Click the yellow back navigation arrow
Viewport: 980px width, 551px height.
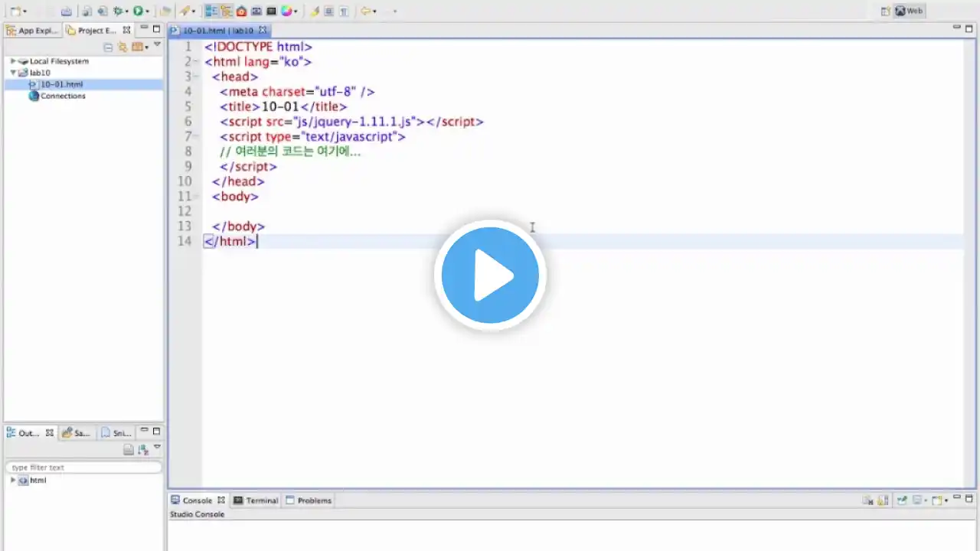(x=366, y=11)
